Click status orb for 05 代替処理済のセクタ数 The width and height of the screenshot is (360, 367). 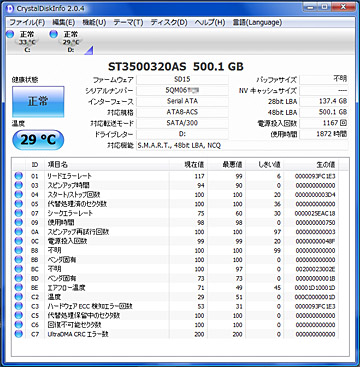[x=19, y=204]
